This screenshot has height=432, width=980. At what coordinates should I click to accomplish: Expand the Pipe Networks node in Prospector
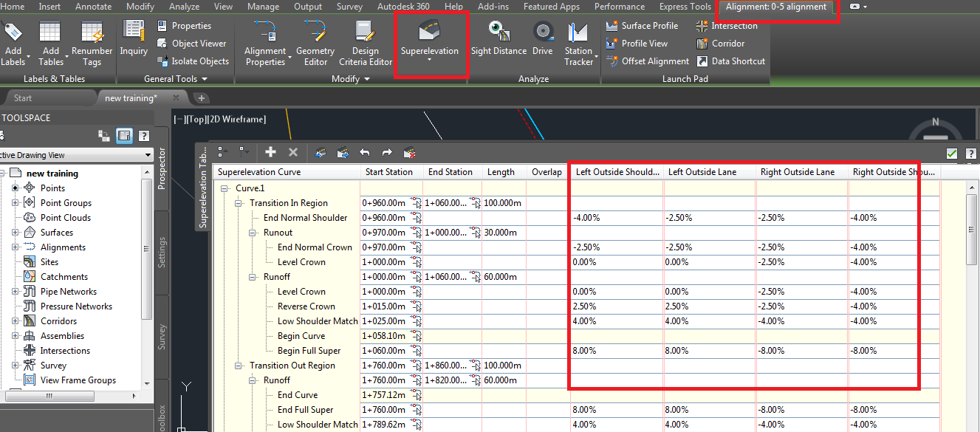tap(16, 291)
